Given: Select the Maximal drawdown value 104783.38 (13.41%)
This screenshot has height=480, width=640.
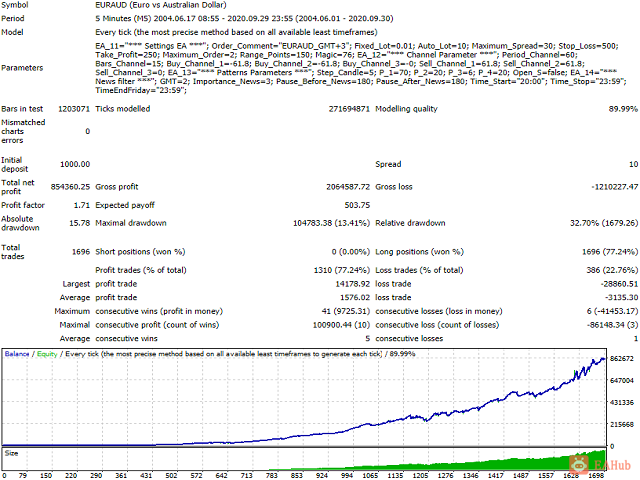Looking at the screenshot, I should tap(331, 223).
